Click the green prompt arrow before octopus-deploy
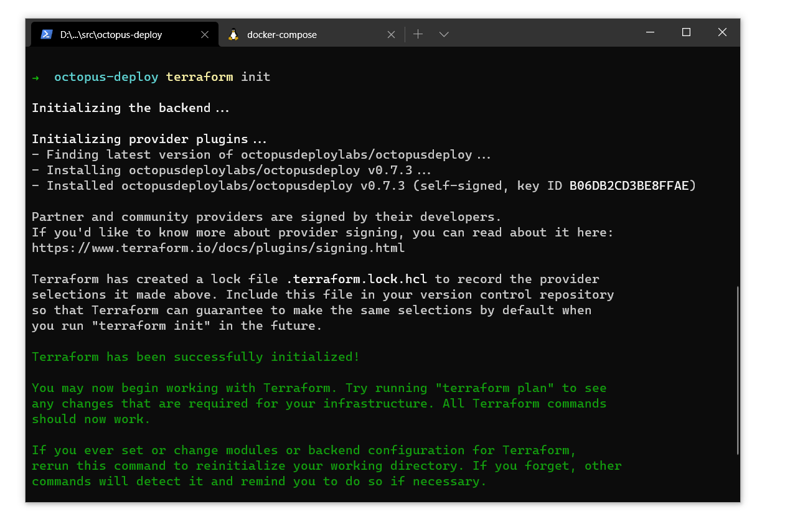The image size is (785, 532). [x=35, y=78]
